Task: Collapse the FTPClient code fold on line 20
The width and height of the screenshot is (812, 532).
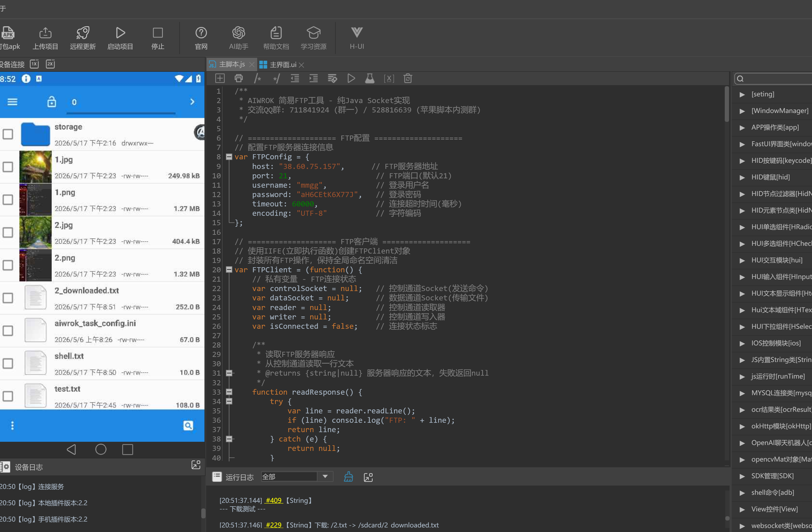Action: (229, 270)
